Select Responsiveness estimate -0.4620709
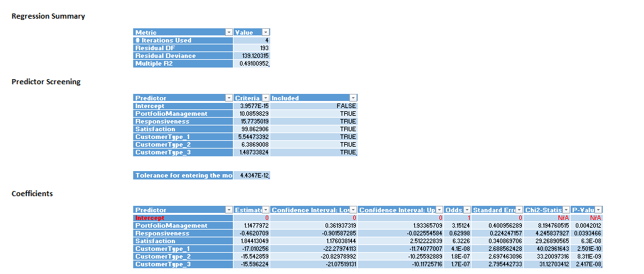The width and height of the screenshot is (644, 274). (x=252, y=233)
